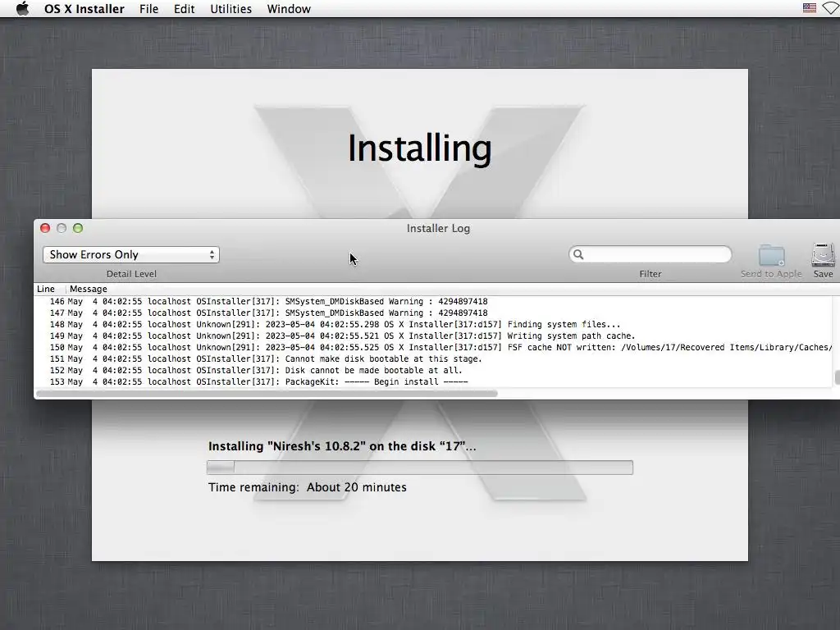Open the Apple menu
The image size is (840, 630).
[22, 8]
